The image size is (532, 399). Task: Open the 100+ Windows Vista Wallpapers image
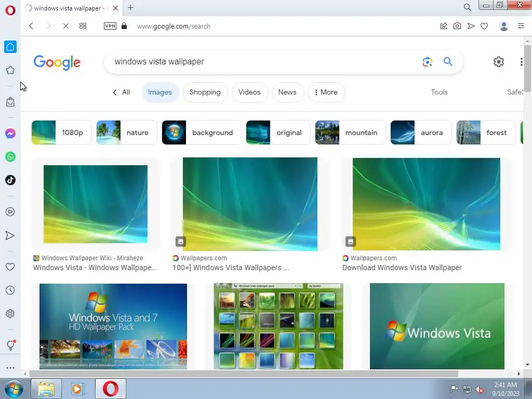pos(250,204)
